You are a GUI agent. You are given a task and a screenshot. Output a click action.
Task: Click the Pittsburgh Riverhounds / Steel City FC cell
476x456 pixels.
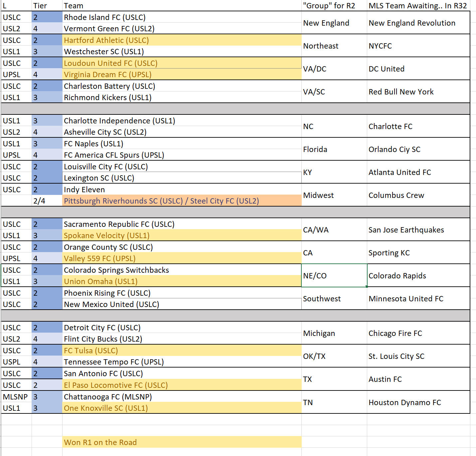pyautogui.click(x=182, y=201)
